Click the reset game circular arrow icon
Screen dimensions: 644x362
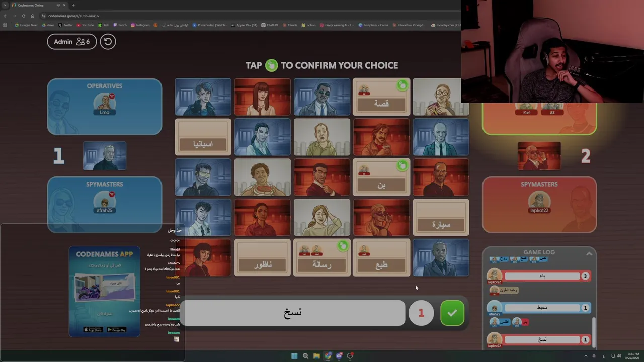tap(108, 41)
